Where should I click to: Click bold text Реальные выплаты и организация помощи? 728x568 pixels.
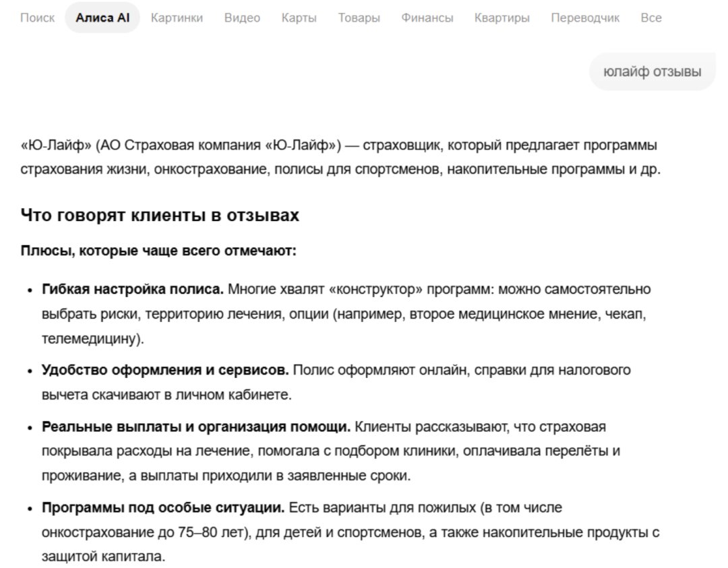pyautogui.click(x=196, y=427)
